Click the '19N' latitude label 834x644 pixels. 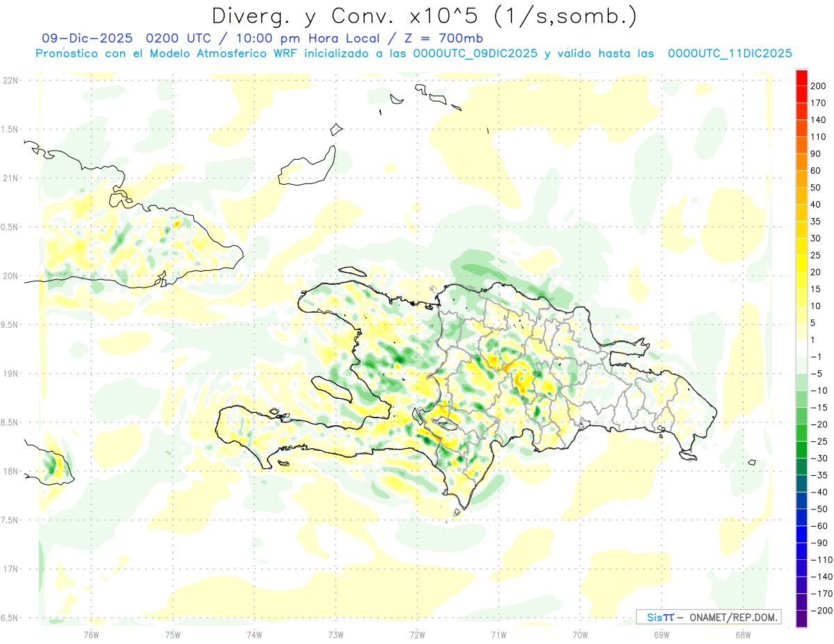[x=10, y=374]
